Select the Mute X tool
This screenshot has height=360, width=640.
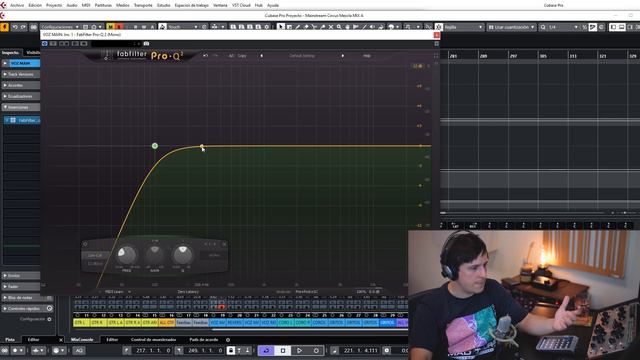tap(331, 27)
